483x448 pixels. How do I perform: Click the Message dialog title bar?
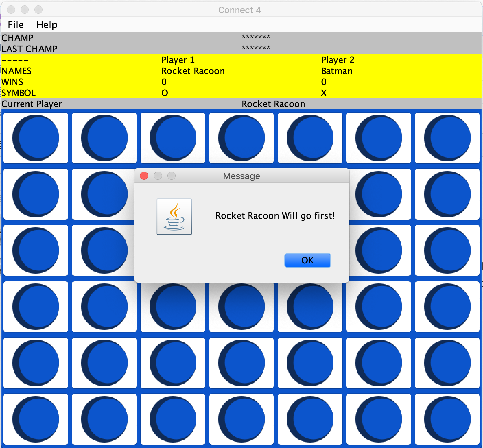241,176
